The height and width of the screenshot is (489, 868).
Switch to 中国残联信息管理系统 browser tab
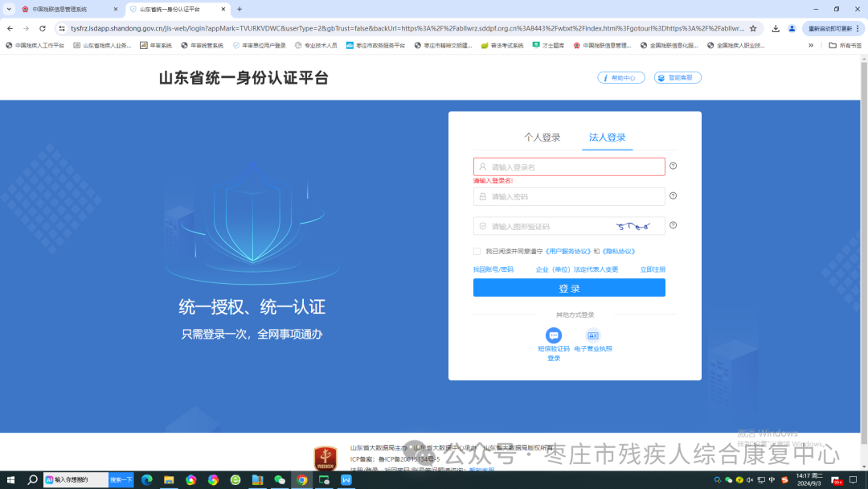(x=69, y=10)
